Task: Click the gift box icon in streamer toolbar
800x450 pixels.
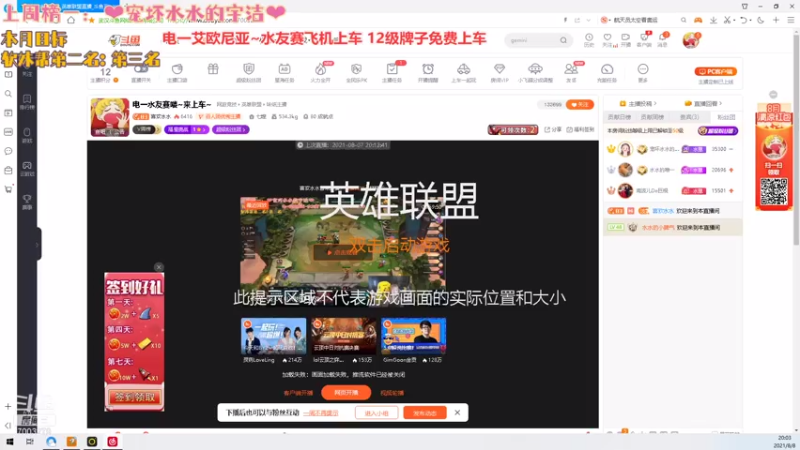Action: coord(213,69)
